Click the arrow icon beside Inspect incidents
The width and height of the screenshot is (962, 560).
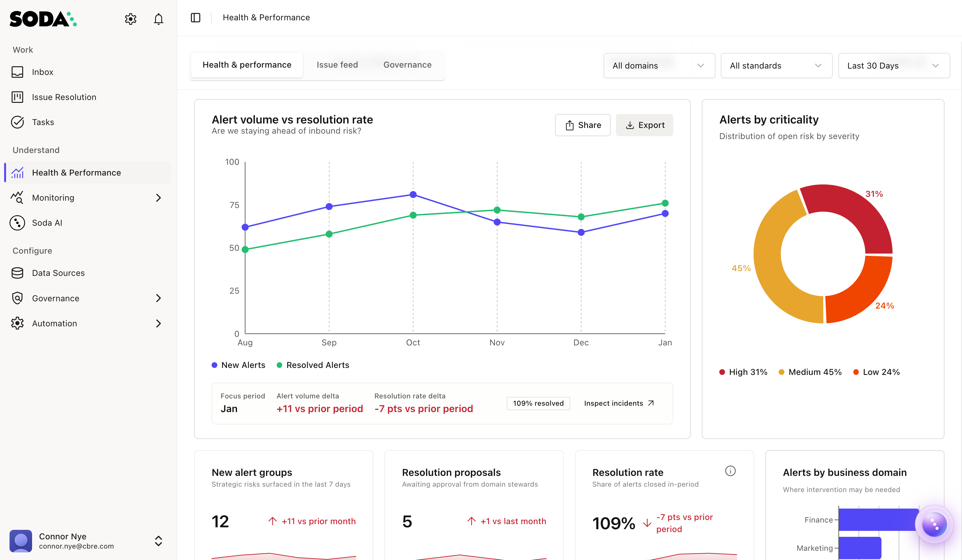[x=651, y=403]
